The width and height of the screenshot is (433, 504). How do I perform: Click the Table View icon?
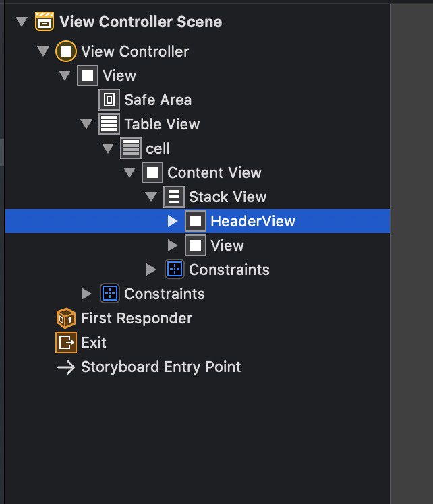coord(109,124)
